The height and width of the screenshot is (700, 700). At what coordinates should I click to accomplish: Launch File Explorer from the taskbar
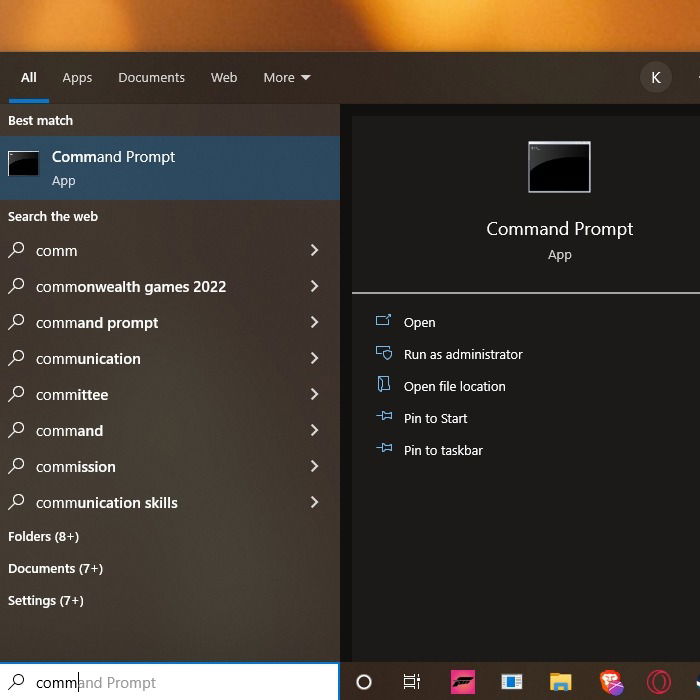click(x=560, y=682)
